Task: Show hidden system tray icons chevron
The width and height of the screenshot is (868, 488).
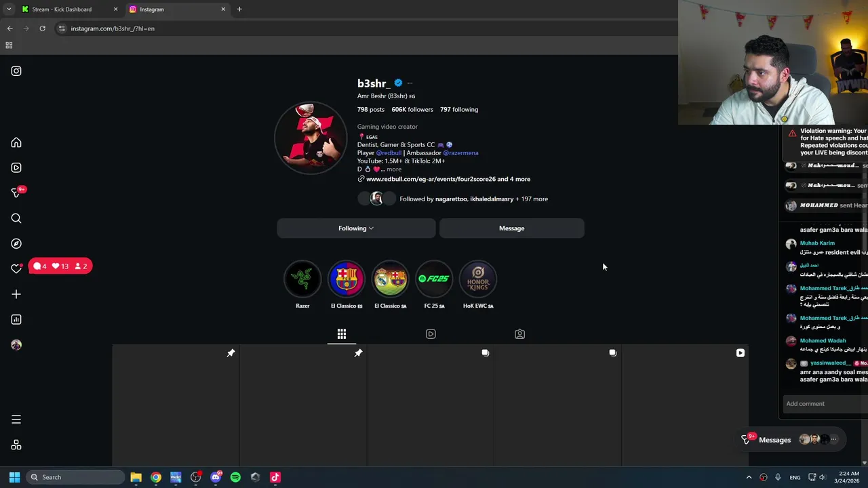Action: tap(749, 477)
